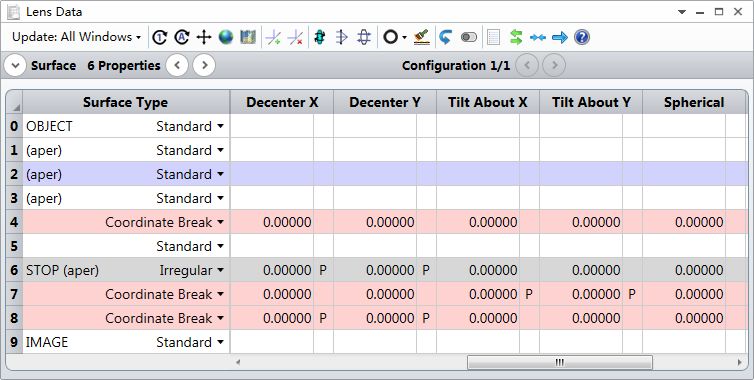
Task: Click the paintbrush icon in toolbar
Action: point(421,37)
